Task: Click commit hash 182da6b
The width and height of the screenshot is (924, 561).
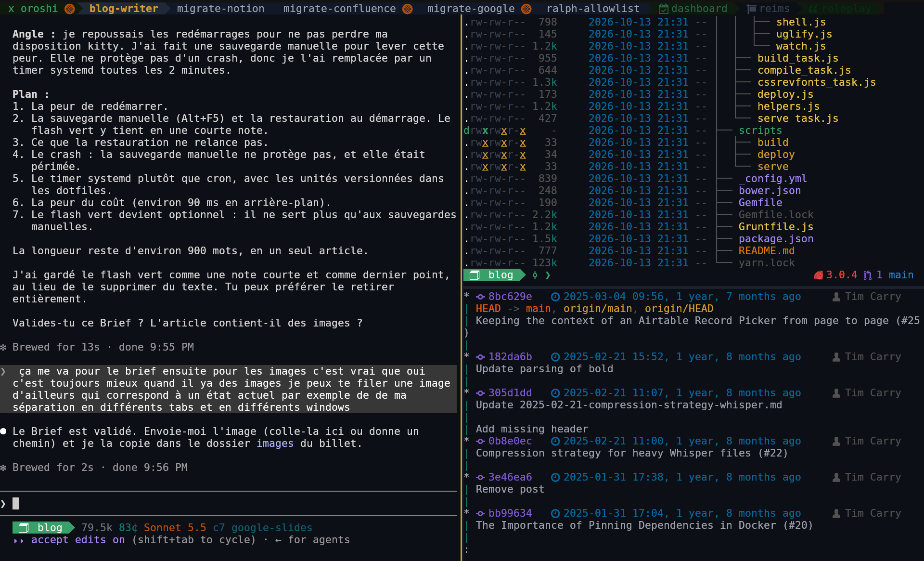Action: coord(510,357)
